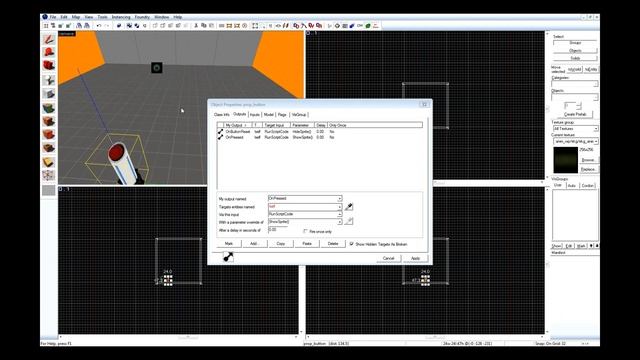Click eyedropper next to parameter override field
The width and height of the screenshot is (640, 360).
click(x=349, y=222)
